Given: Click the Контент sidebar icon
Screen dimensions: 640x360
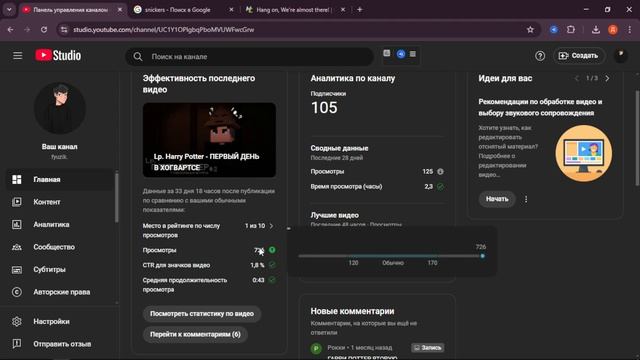Looking at the screenshot, I should 17,202.
